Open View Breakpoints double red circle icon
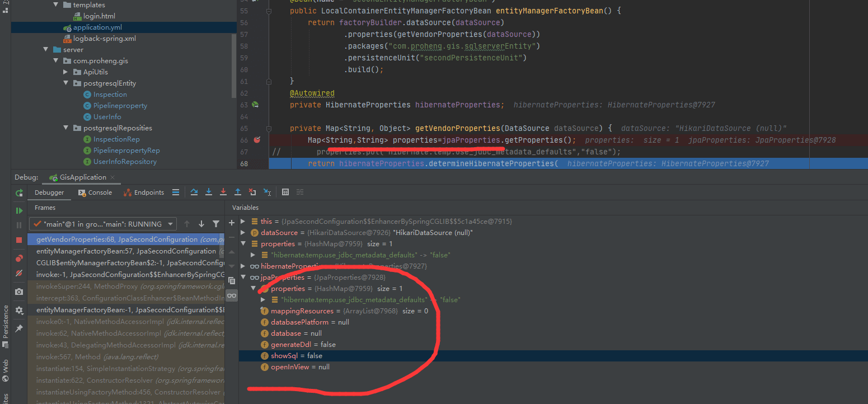 pos(19,259)
